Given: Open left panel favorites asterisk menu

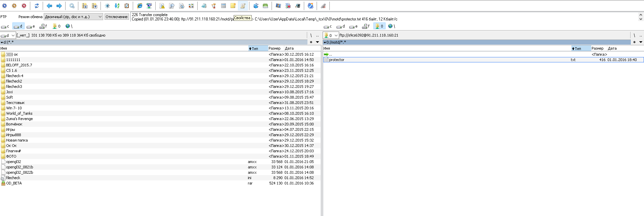Looking at the screenshot, I should pos(311,42).
